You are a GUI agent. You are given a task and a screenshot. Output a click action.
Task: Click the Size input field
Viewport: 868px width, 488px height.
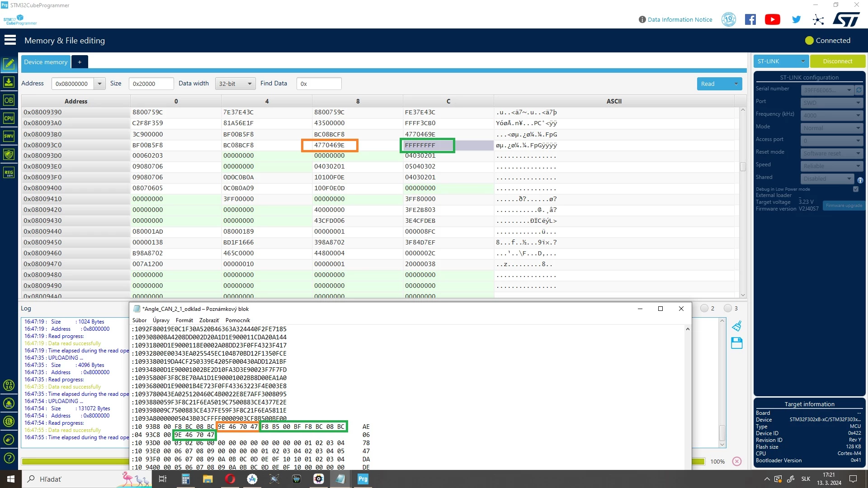tap(151, 84)
